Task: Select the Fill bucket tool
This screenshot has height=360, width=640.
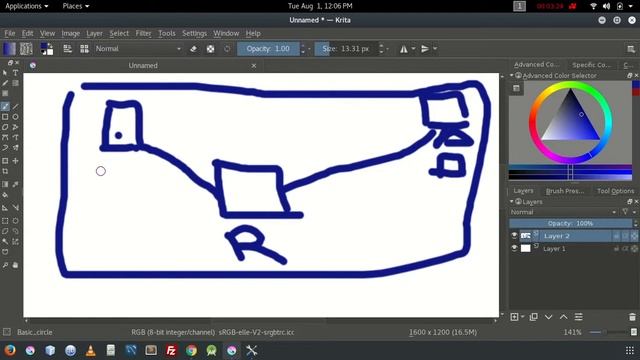Action: (x=5, y=195)
